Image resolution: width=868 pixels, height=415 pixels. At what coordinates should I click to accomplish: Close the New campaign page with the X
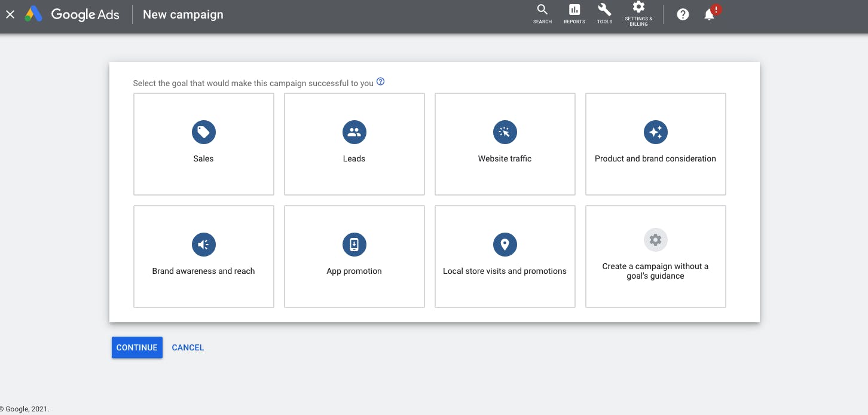tap(10, 14)
